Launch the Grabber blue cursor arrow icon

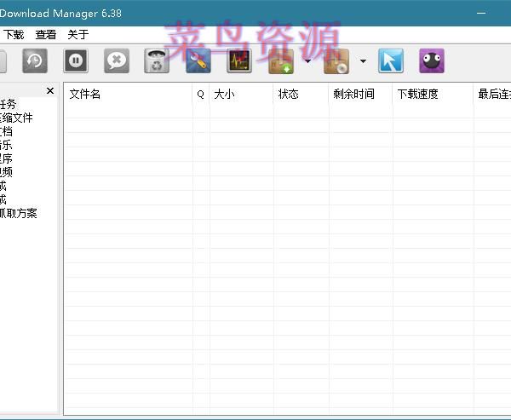point(391,60)
